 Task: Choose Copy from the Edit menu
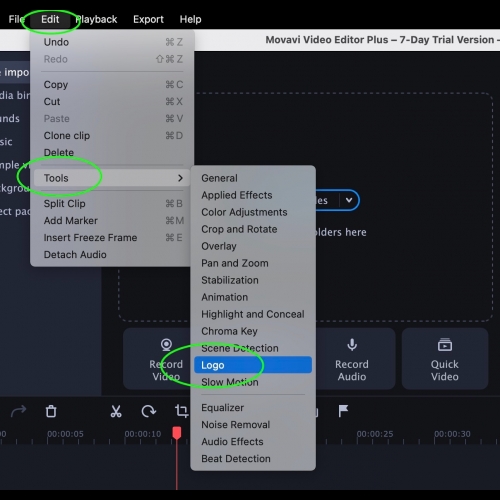[x=112, y=84]
